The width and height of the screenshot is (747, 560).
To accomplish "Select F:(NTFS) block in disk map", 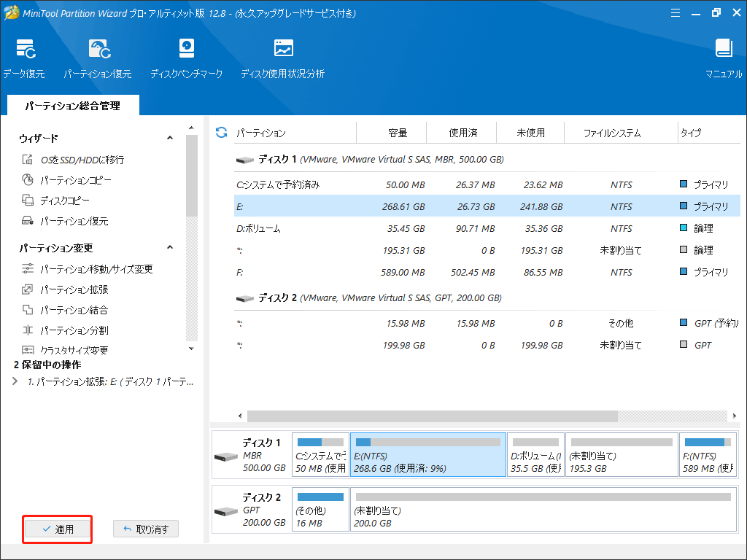I will tap(708, 455).
